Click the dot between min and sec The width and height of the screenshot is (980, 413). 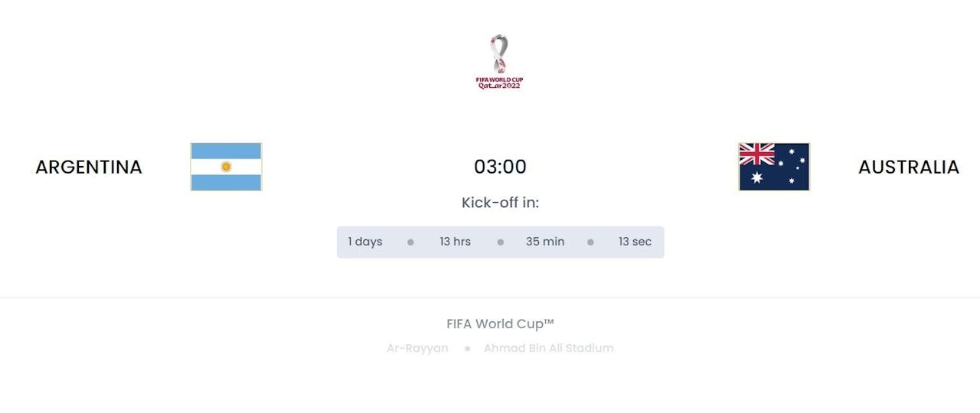click(590, 242)
